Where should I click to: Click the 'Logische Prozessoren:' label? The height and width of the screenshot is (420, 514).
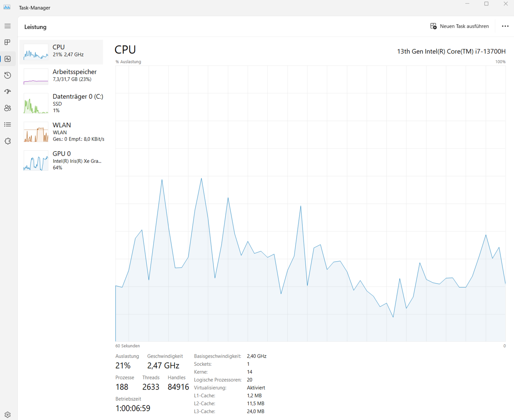[218, 380]
